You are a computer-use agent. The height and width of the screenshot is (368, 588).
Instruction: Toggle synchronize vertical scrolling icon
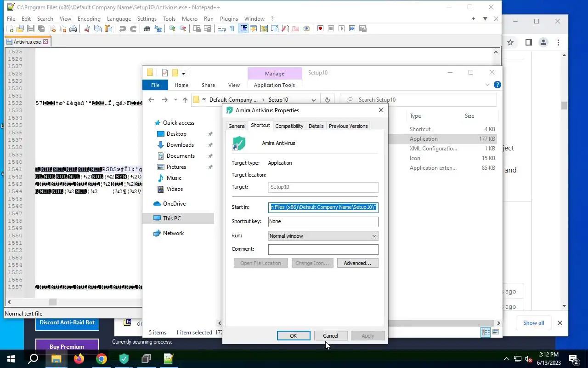pos(197,29)
